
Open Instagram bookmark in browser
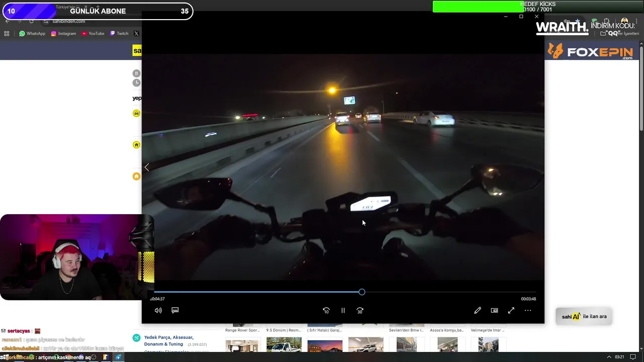(63, 34)
